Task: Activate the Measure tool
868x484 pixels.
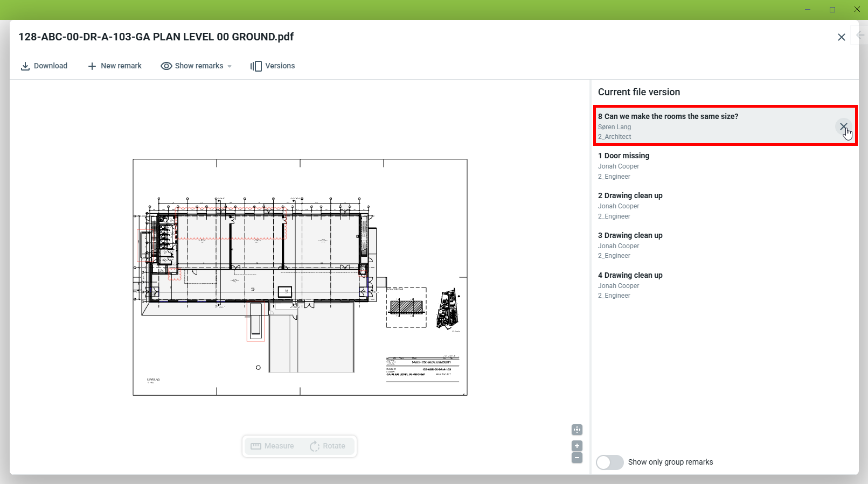Action: pyautogui.click(x=273, y=446)
